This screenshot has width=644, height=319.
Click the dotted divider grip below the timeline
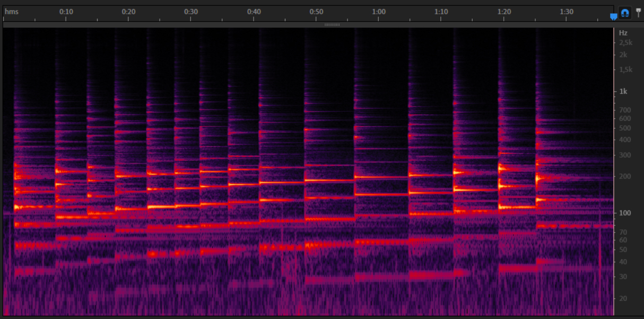(332, 24)
